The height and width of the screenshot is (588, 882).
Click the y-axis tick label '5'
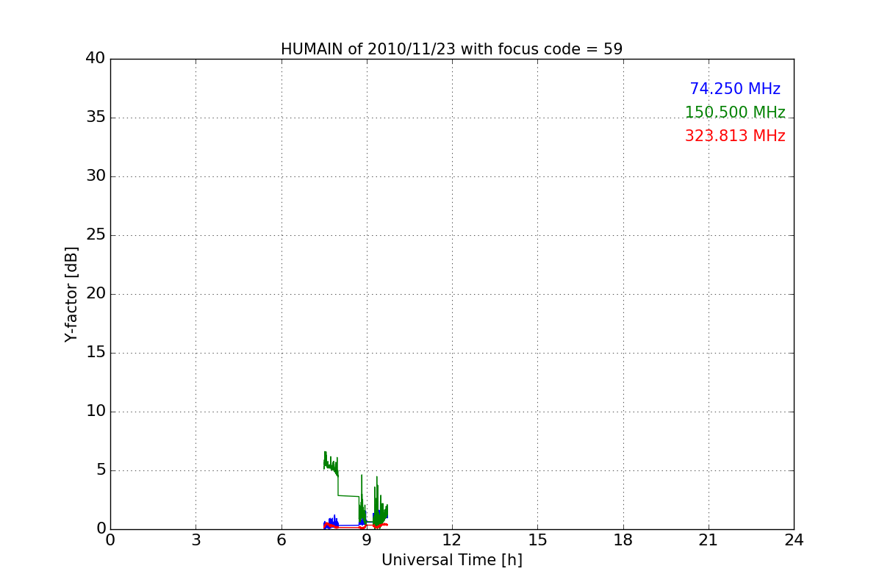101,470
